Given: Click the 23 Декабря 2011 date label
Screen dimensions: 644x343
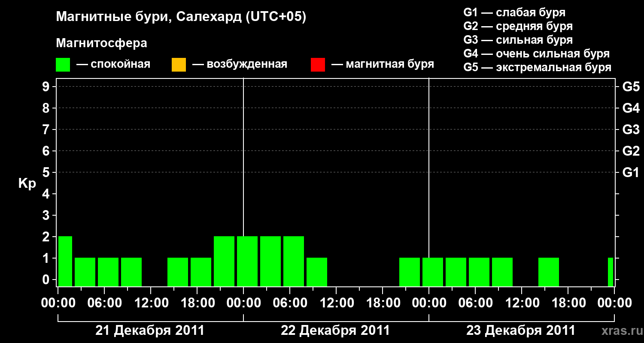Looking at the screenshot, I should coord(521,331).
